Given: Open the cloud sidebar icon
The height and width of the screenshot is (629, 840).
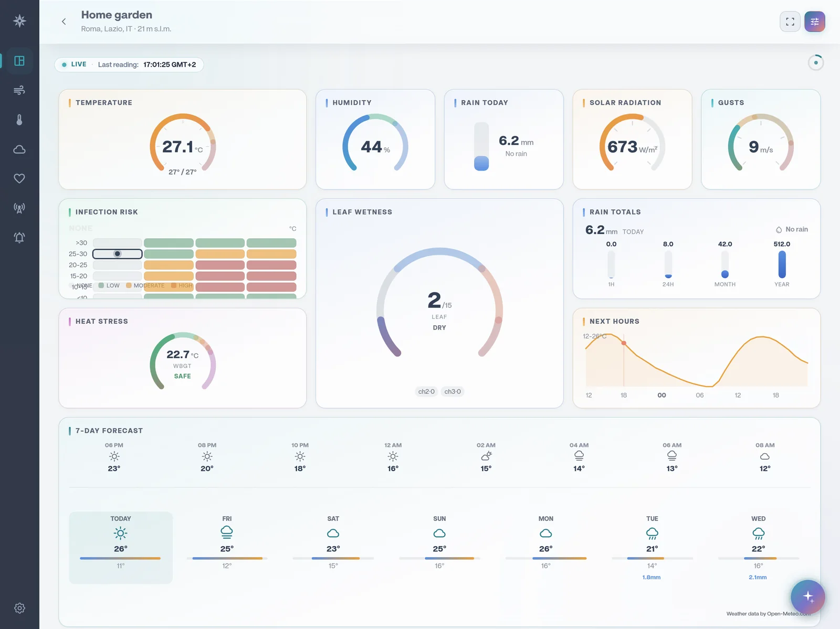Looking at the screenshot, I should coord(19,150).
